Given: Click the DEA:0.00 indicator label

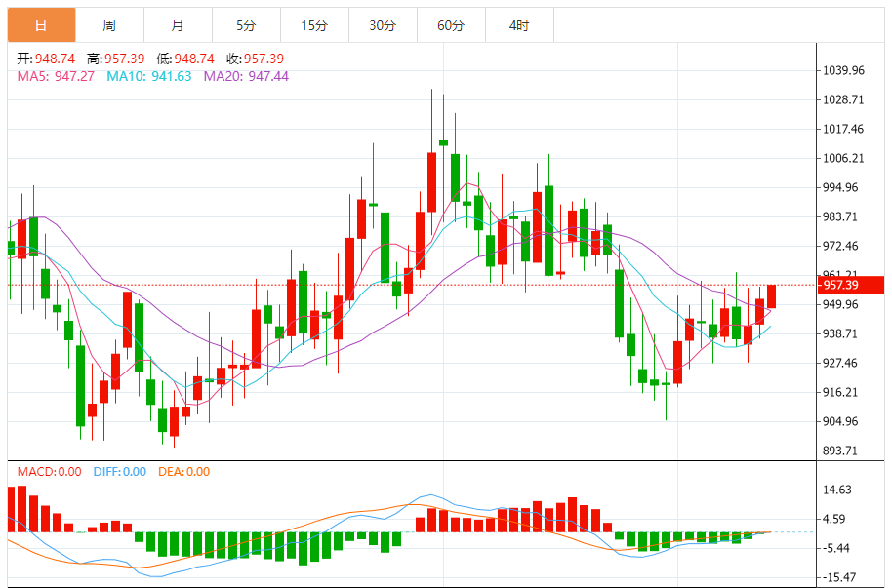Looking at the screenshot, I should (x=184, y=471).
